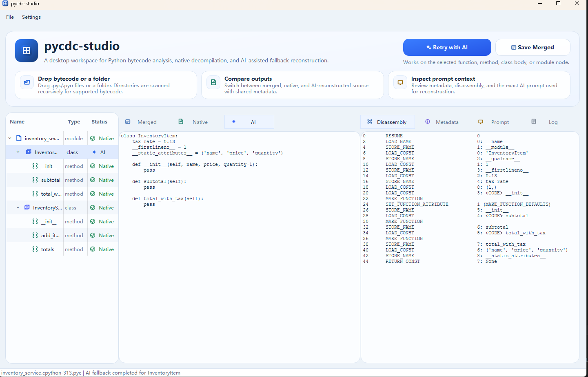Click the pycdc-studio app logo icon
Viewport: 588px width, 377px height.
(x=27, y=51)
